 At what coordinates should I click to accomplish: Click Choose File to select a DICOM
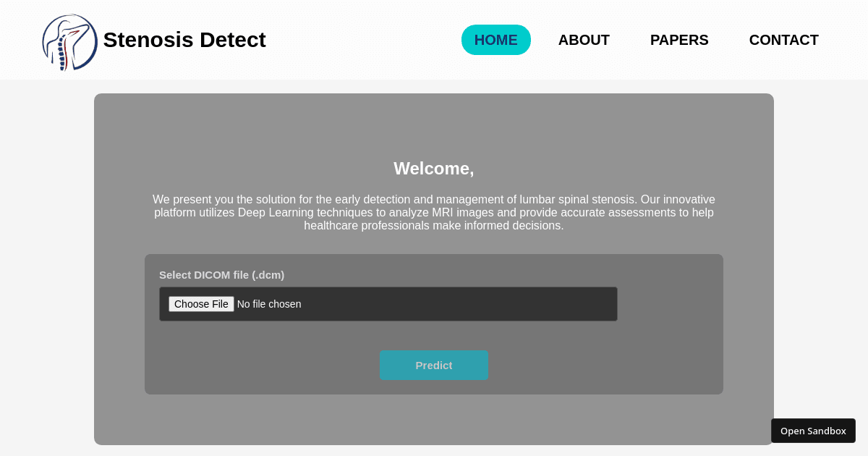coord(201,303)
